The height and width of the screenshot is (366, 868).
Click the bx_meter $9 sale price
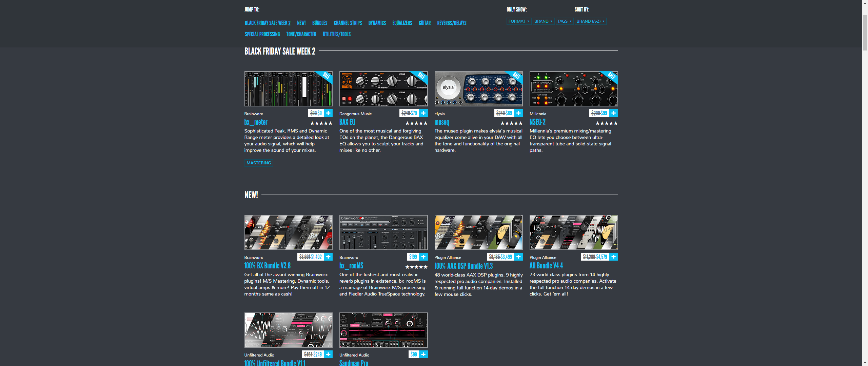320,113
